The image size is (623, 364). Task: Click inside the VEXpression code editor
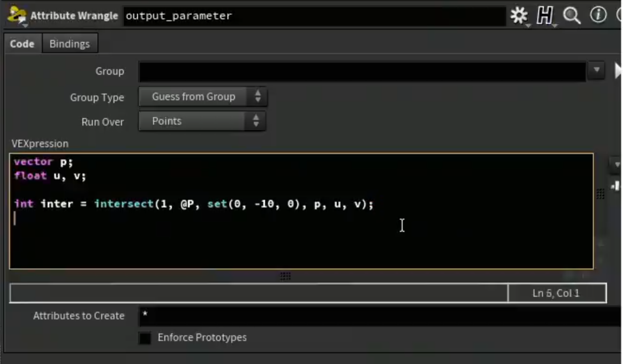(x=301, y=211)
